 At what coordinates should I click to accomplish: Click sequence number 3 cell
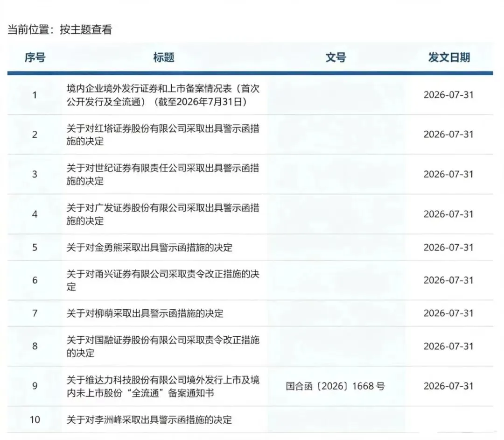click(35, 174)
